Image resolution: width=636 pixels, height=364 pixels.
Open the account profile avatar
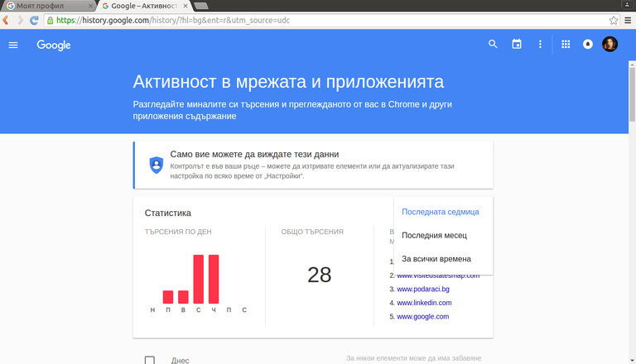[609, 45]
